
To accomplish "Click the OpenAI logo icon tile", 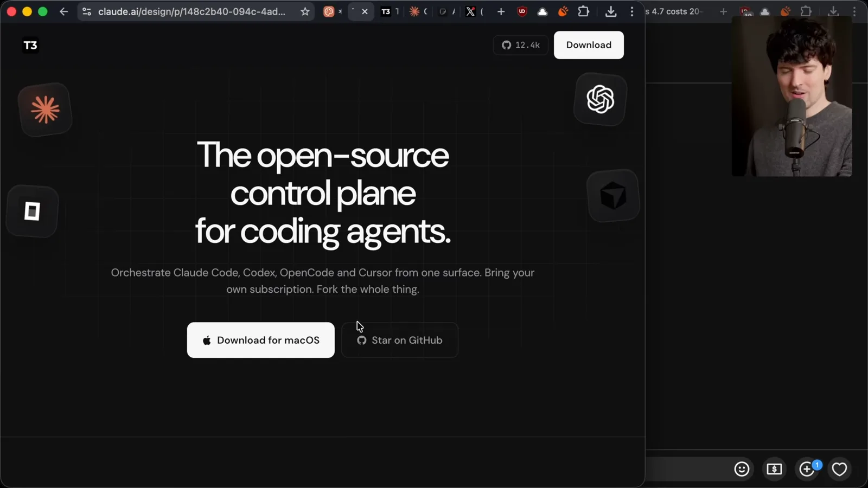I will click(x=600, y=99).
